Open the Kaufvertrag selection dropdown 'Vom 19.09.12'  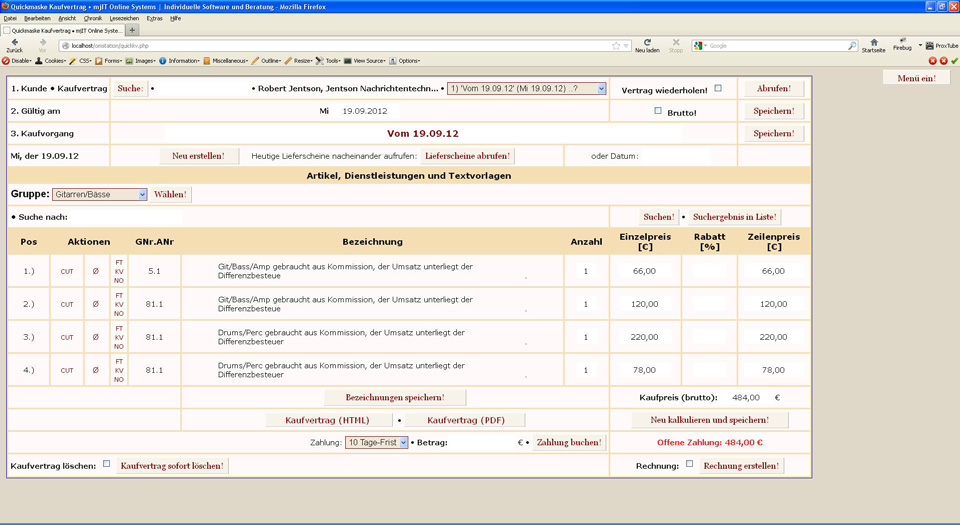click(527, 89)
